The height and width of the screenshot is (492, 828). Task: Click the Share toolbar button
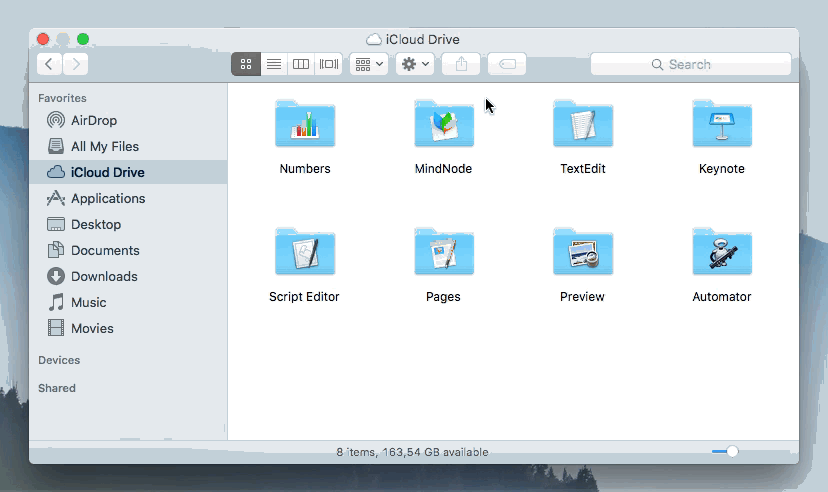(x=461, y=64)
